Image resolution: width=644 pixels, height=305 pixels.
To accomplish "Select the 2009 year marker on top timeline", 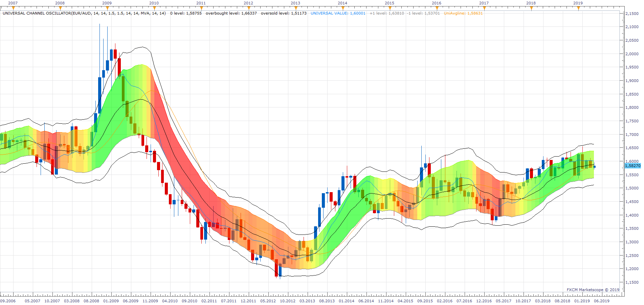I will point(107,3).
